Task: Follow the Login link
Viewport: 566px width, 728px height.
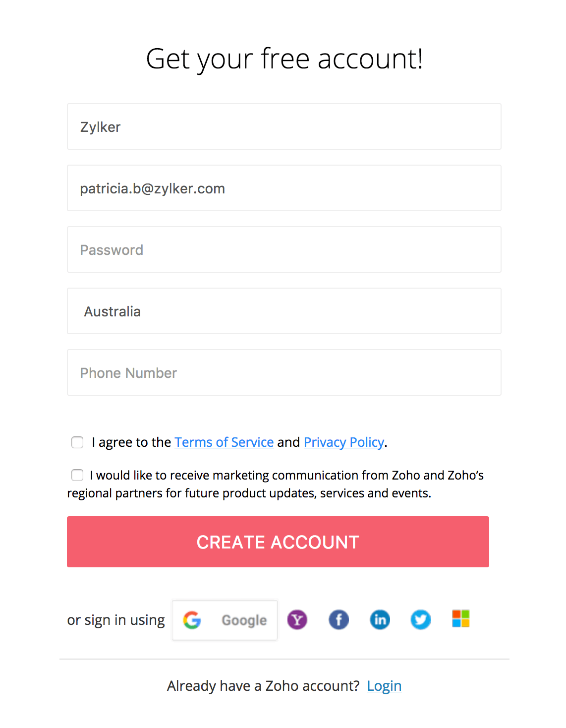Action: [x=384, y=686]
